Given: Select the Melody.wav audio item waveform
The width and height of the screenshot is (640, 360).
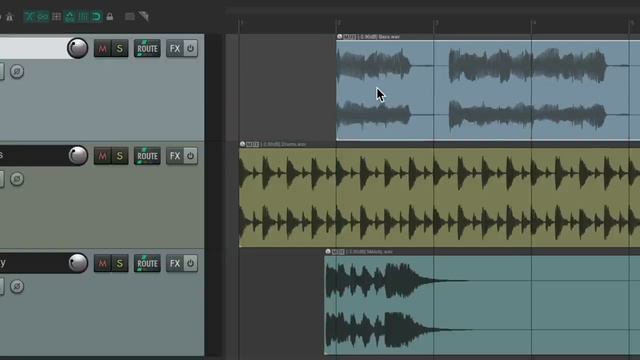Looking at the screenshot, I should coord(482,305).
